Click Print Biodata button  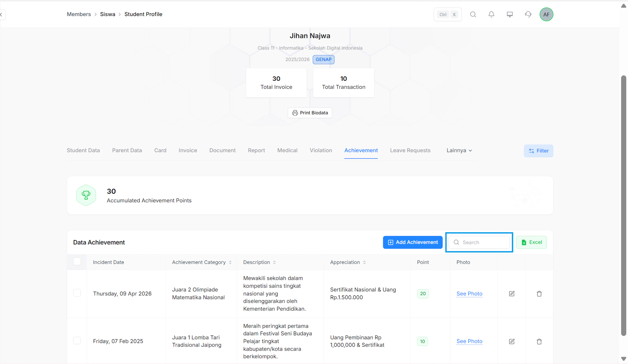point(310,113)
